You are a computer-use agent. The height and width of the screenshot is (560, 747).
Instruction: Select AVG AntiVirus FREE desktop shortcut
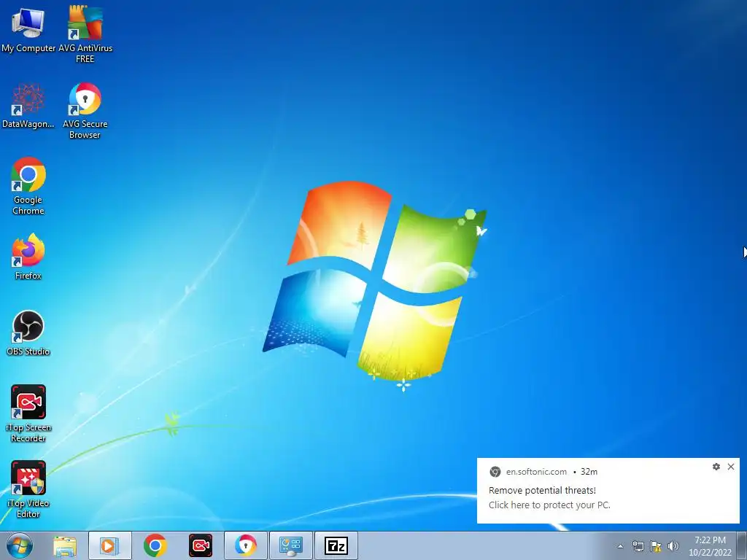pos(85,34)
